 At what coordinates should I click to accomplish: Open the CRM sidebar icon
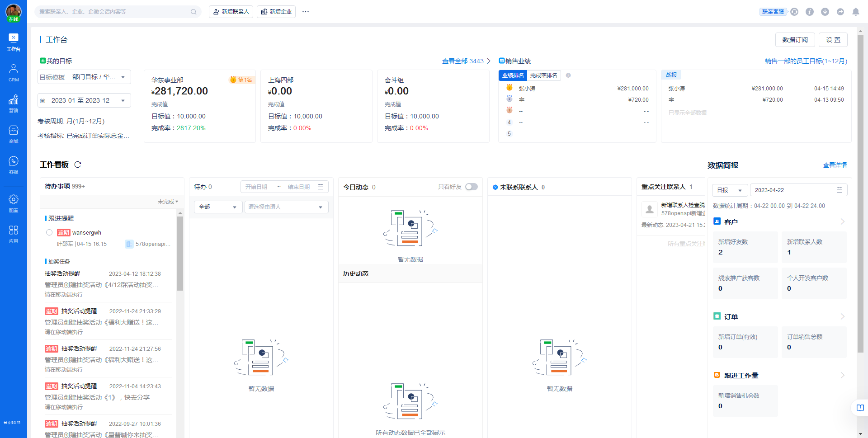[14, 72]
